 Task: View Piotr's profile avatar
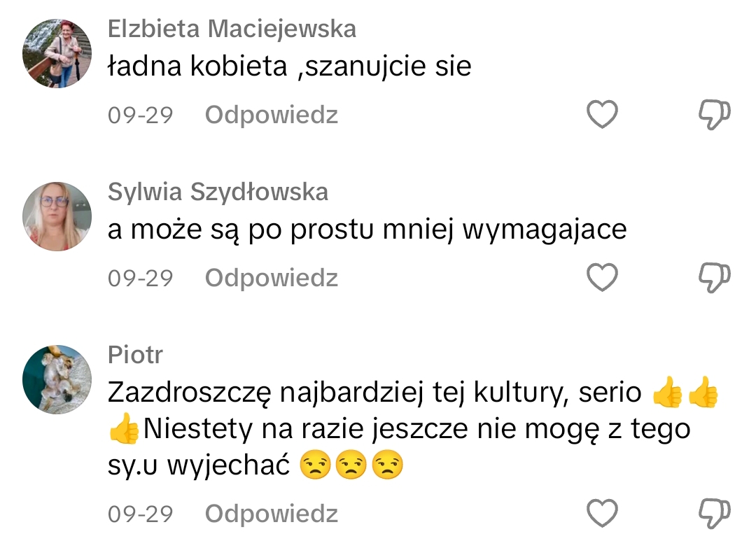[57, 380]
